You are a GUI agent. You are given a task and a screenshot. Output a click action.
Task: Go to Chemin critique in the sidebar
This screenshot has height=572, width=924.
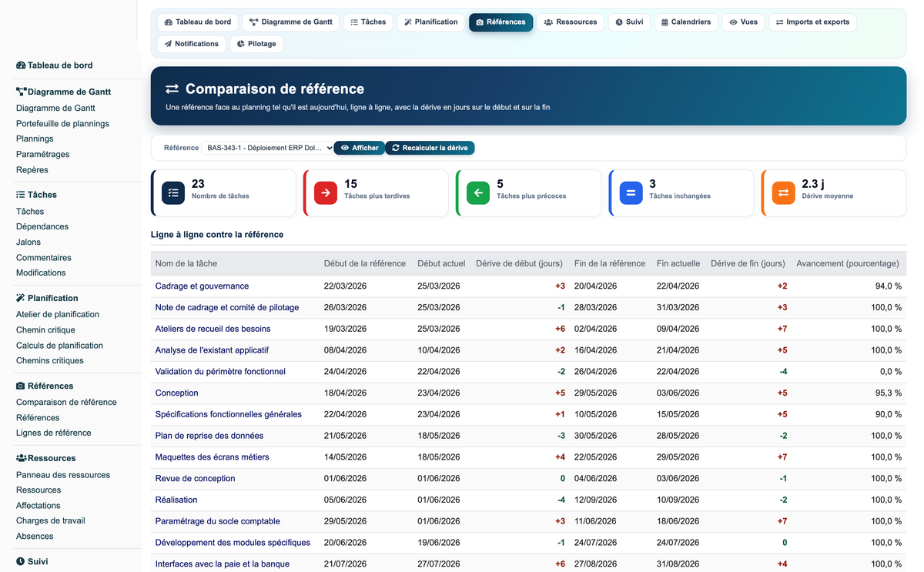point(45,329)
